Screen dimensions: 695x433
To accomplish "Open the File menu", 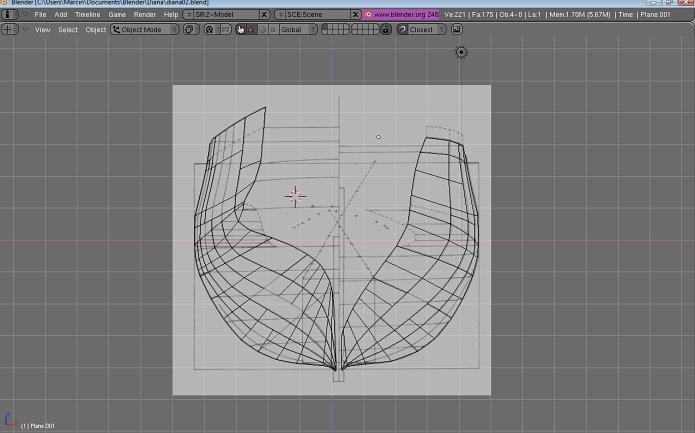I will coord(41,15).
